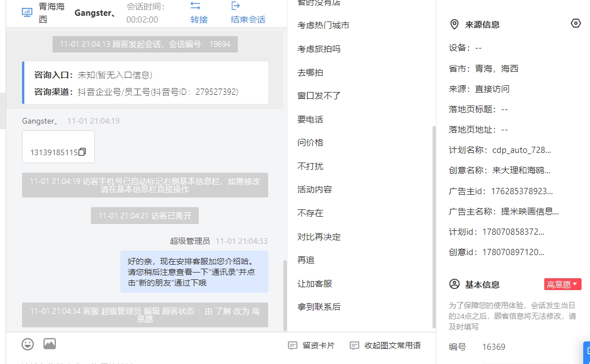Click the user avatar icon beside 基本信息
The width and height of the screenshot is (590, 364).
pos(454,284)
